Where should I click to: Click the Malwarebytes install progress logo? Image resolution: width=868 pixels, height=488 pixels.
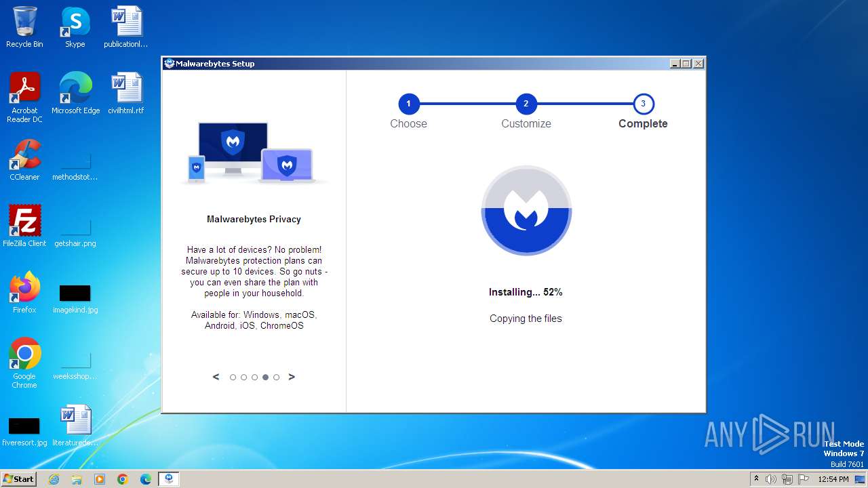(x=526, y=210)
